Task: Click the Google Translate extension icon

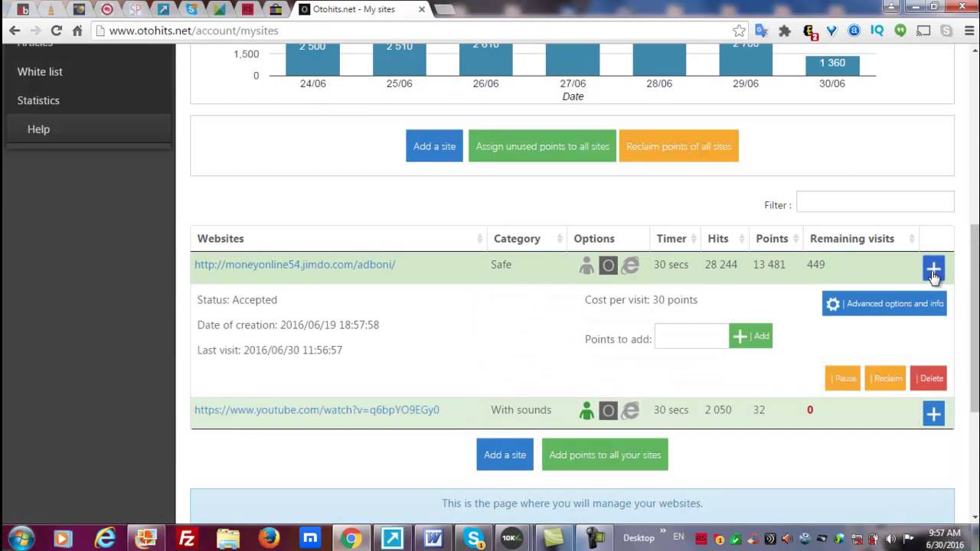Action: point(761,31)
